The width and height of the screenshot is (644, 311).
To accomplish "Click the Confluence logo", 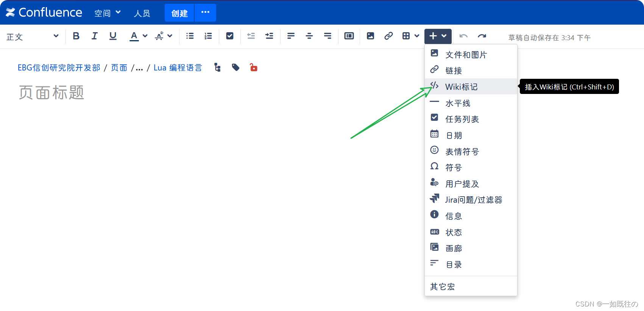I will pos(44,13).
